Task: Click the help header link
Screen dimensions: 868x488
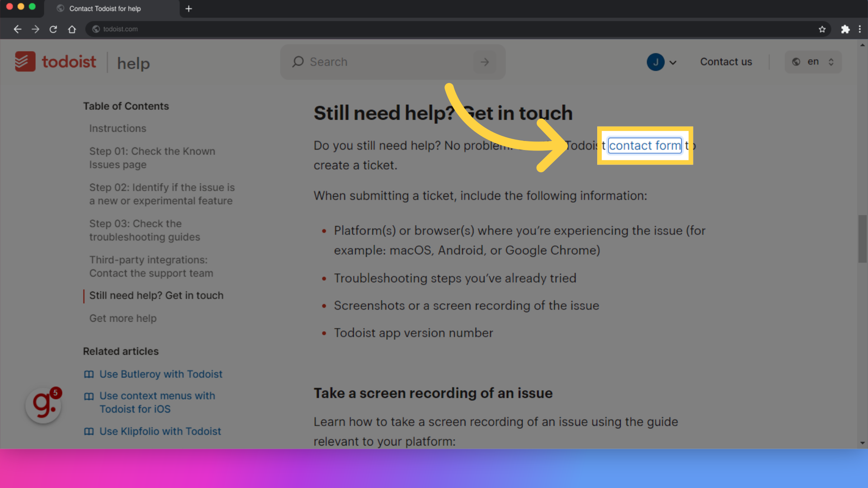Action: click(x=133, y=63)
